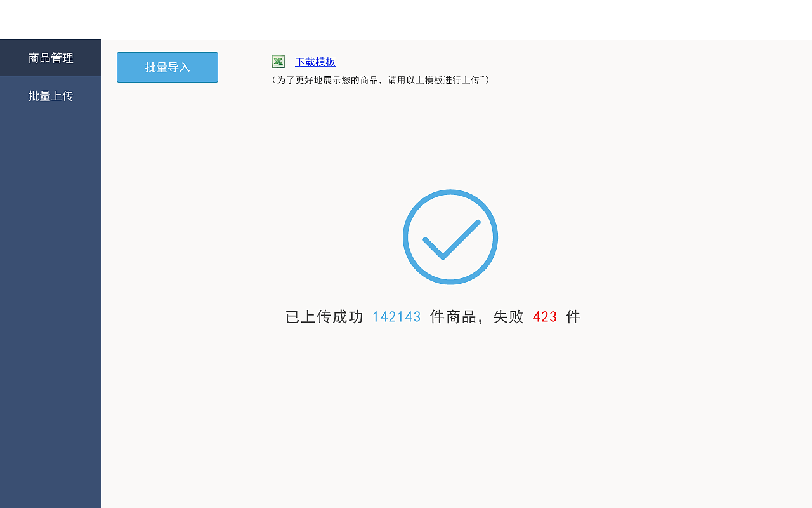Screen dimensions: 812x508
Task: Switch to 批量上传 in the sidebar
Action: click(50, 95)
